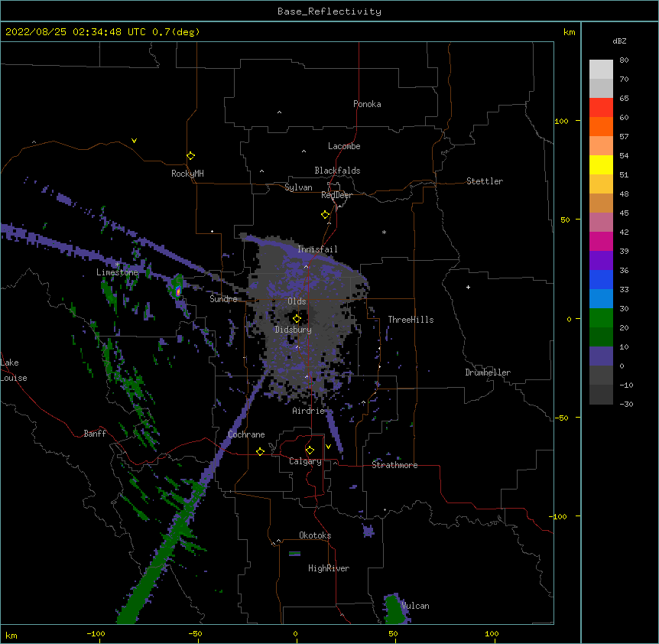Click the -100 tick label on bottom axis
659x644 pixels.
(96, 634)
